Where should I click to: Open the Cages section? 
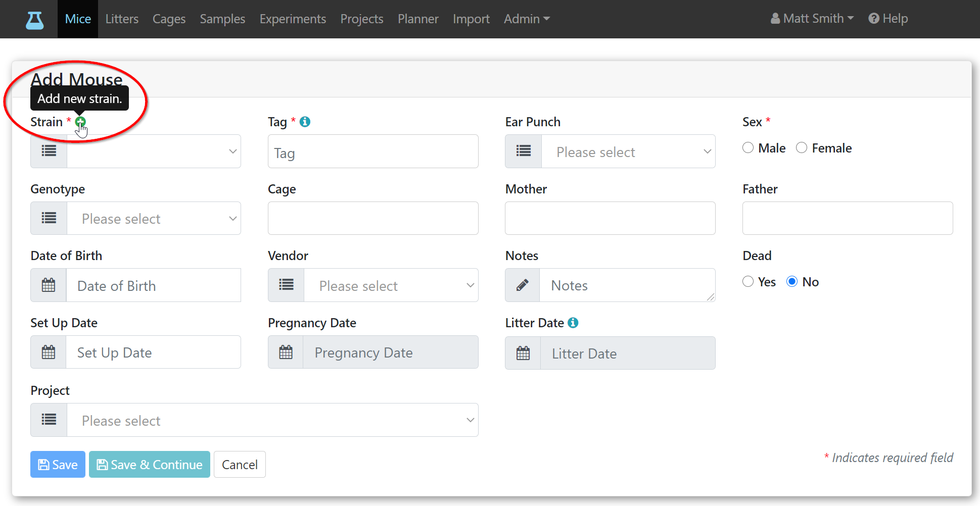coord(169,19)
